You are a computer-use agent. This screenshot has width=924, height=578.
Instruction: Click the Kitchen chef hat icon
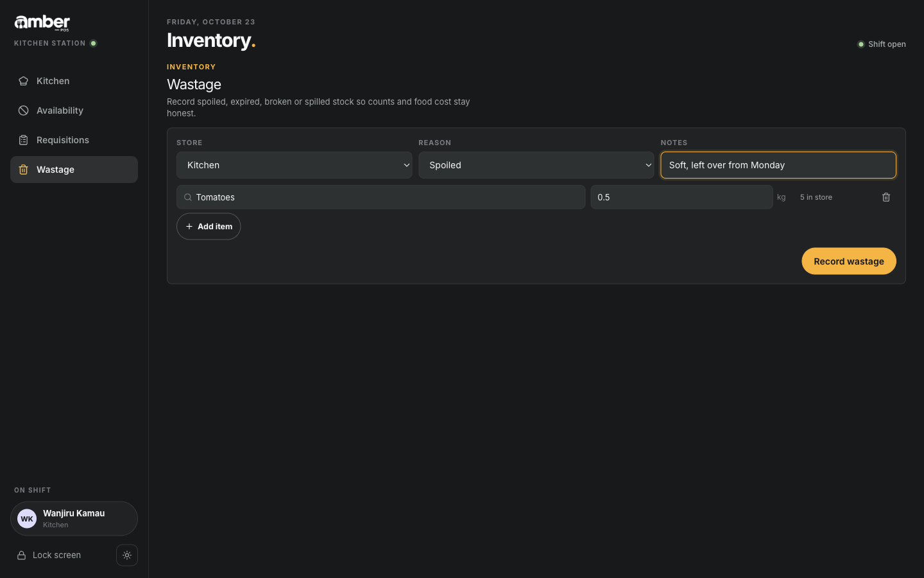pos(23,81)
